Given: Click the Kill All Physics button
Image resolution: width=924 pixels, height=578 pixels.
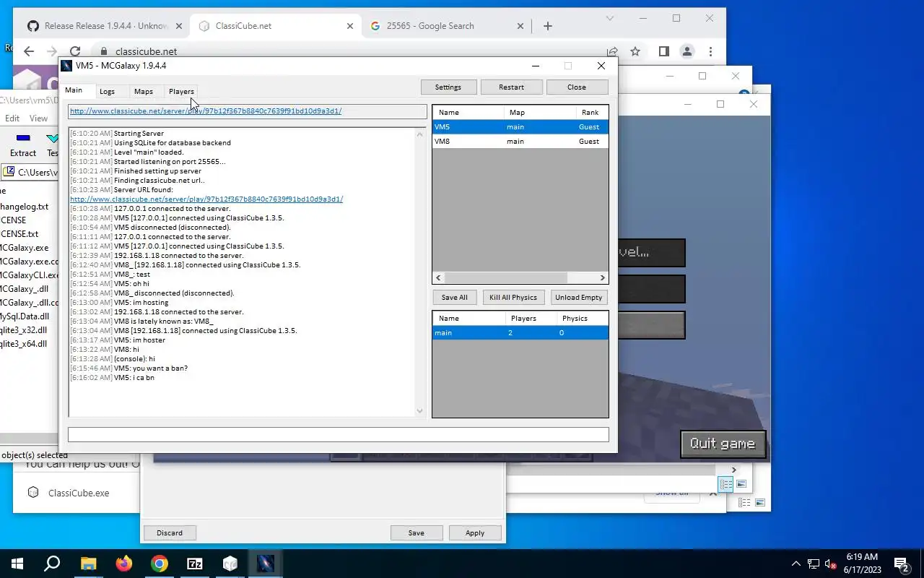Looking at the screenshot, I should click(x=513, y=297).
